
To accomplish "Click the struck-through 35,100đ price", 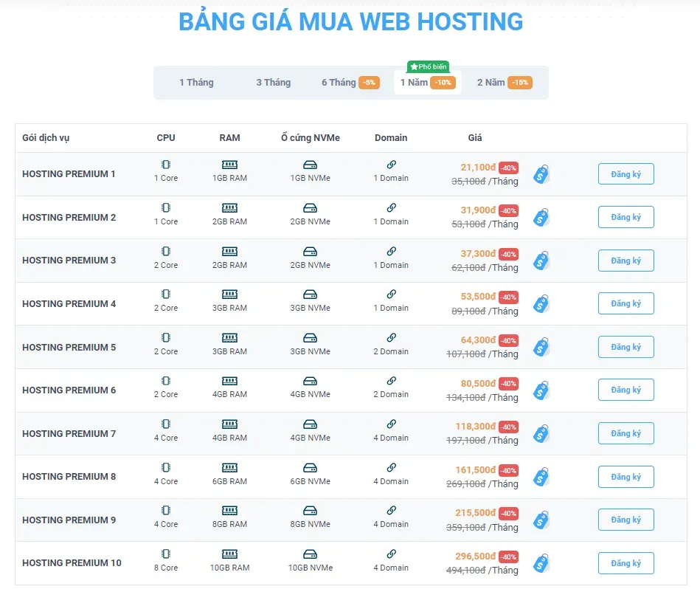I will point(468,182).
